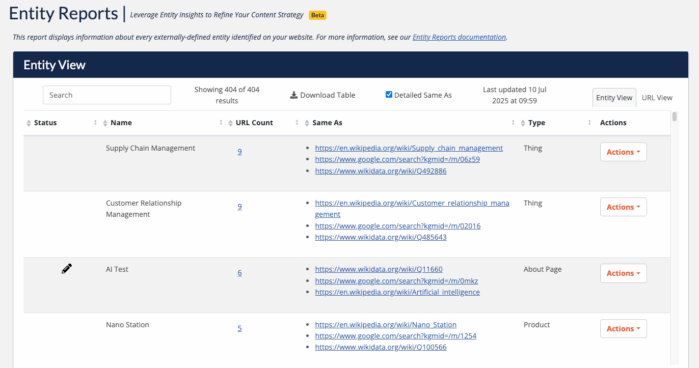
Task: Open Actions dropdown for Nano Station
Action: coord(623,328)
